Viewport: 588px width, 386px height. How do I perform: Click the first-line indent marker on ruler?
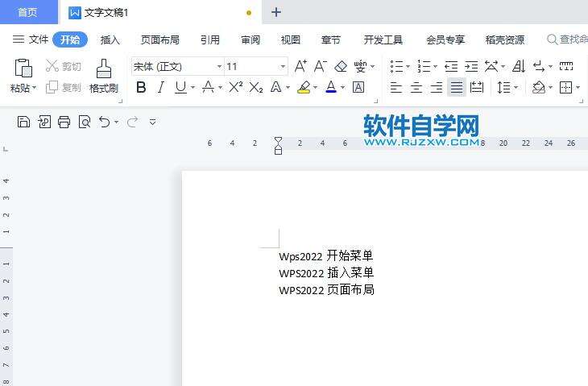(278, 141)
